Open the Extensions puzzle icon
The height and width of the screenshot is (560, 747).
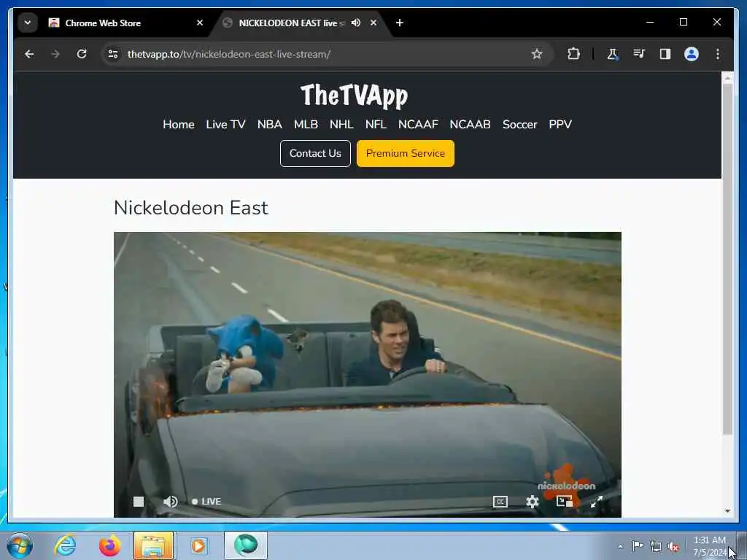coord(573,54)
